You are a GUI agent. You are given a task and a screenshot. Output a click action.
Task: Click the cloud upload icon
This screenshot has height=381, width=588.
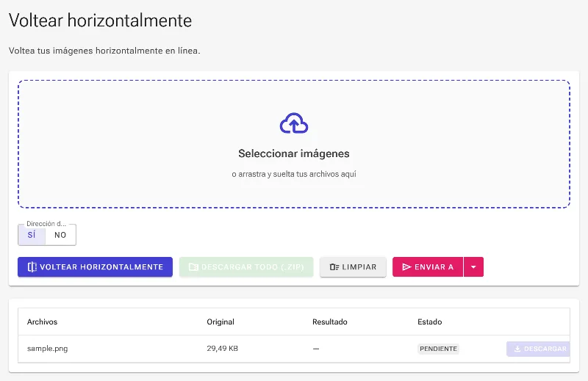tap(294, 123)
